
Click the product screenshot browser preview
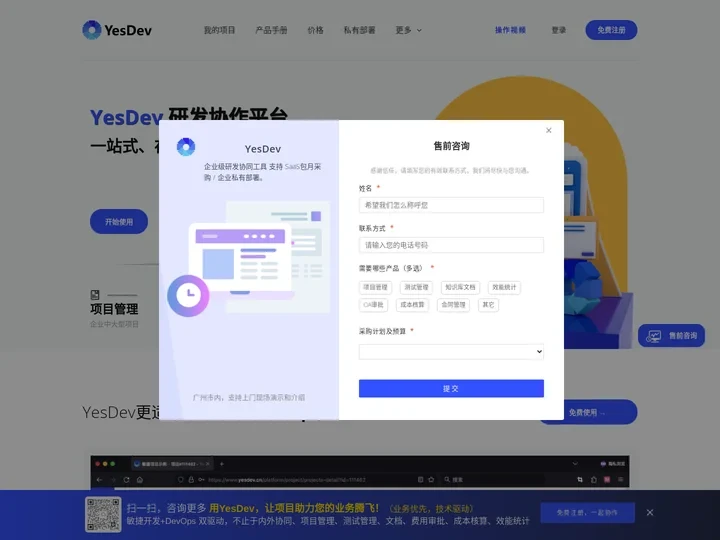[x=360, y=472]
